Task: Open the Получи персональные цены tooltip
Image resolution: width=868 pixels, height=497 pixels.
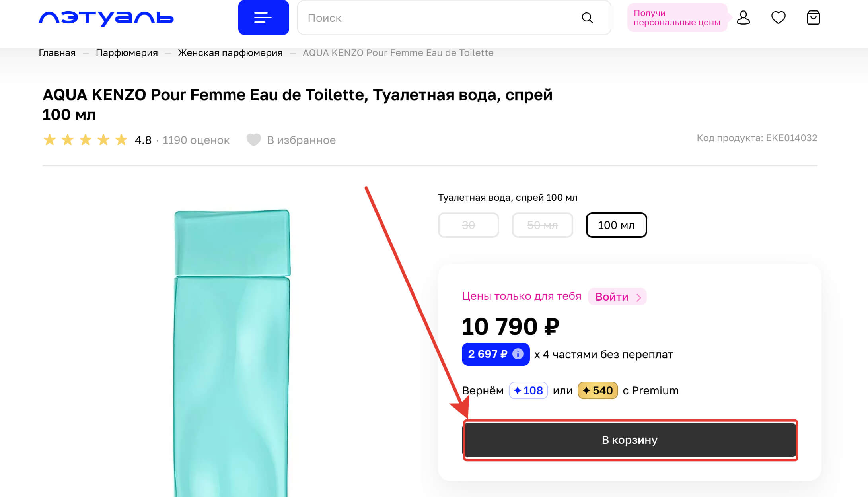Action: click(x=677, y=18)
